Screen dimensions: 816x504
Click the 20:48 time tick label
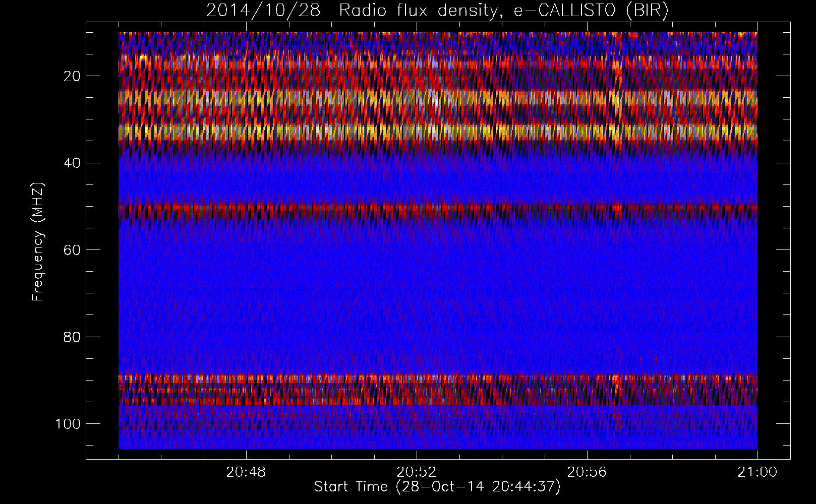[x=246, y=472]
